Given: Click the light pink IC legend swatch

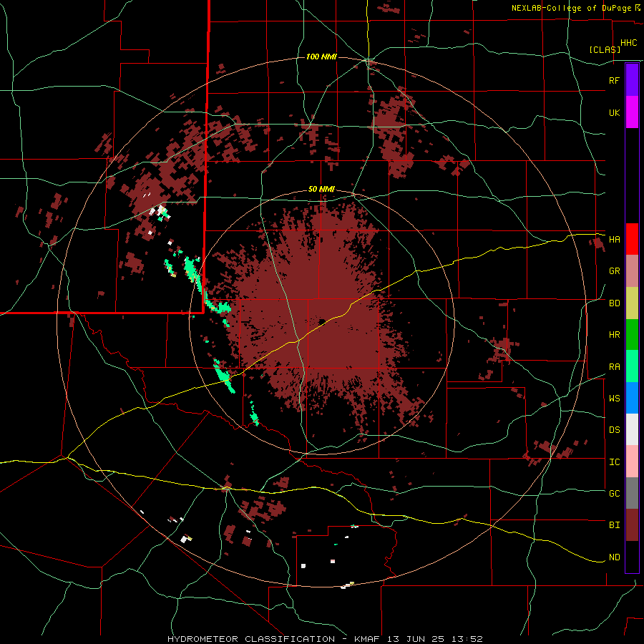Looking at the screenshot, I should click(632, 462).
